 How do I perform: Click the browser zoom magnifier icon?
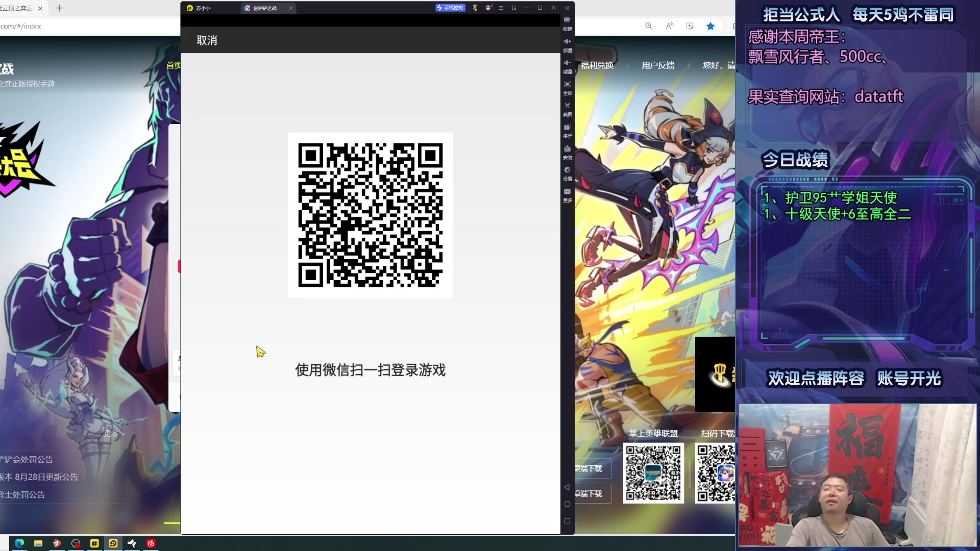tap(649, 26)
